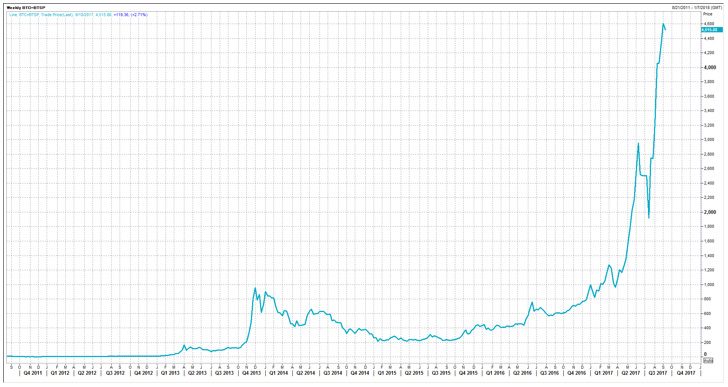Click the 'Price' axis header
728x387 pixels.
(708, 14)
